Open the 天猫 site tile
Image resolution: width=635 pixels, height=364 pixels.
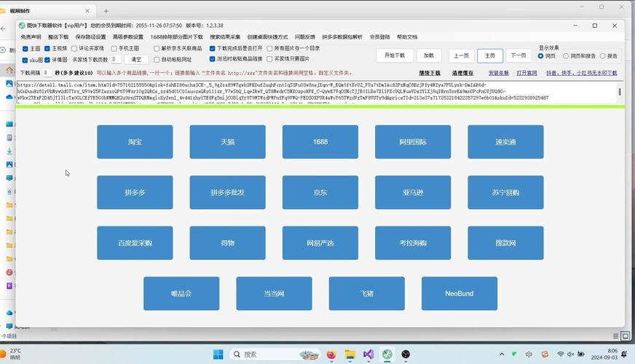228,142
